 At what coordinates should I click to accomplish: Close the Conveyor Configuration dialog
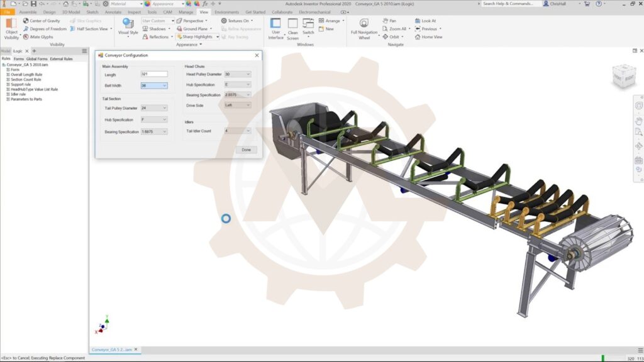[x=257, y=55]
